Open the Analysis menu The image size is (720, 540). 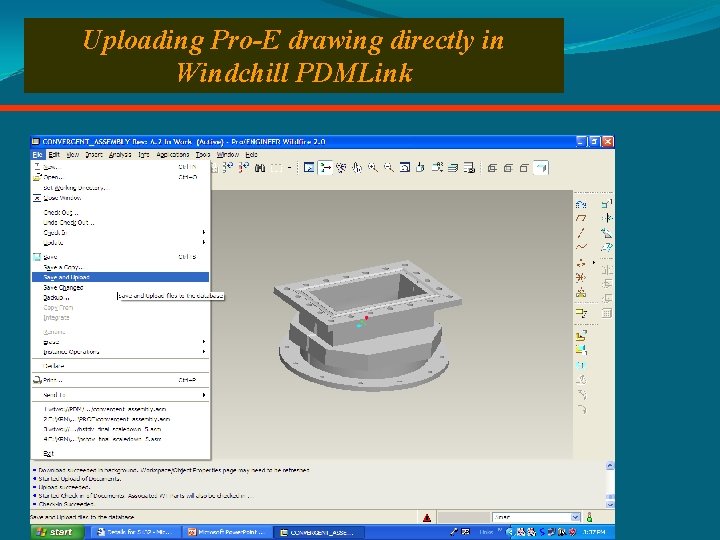click(120, 155)
